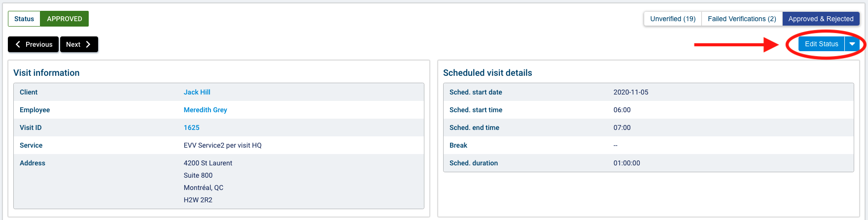
Task: Click the Scheduled visit details heading
Action: [x=487, y=73]
